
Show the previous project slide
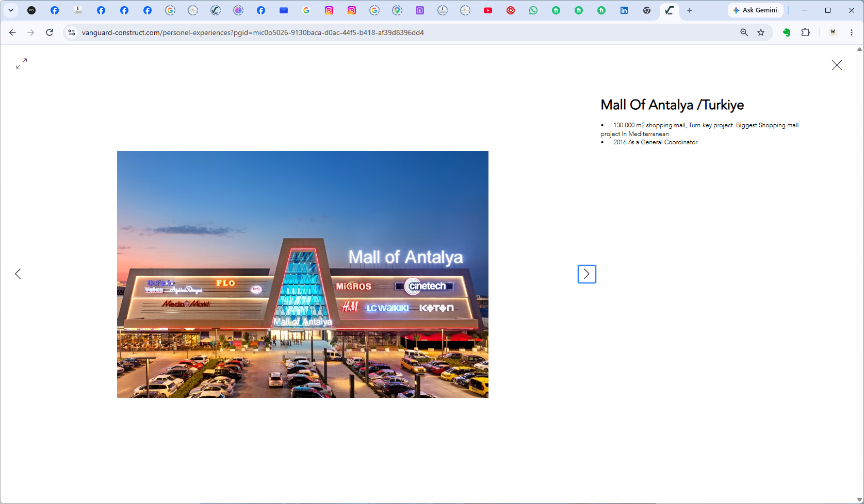point(18,274)
